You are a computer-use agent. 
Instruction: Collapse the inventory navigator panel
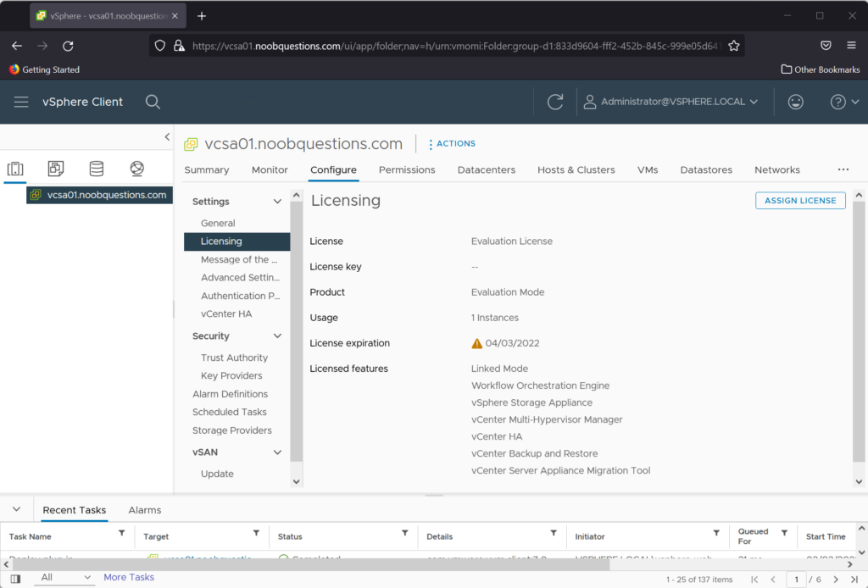tap(167, 136)
